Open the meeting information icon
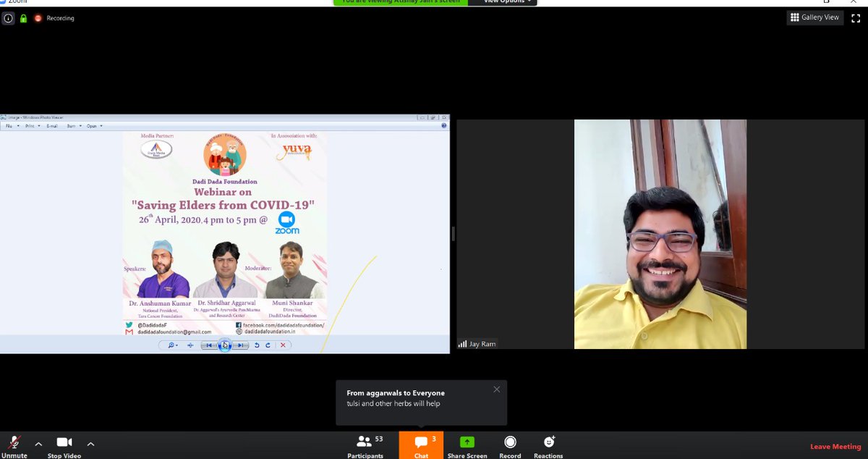Screen dimensions: 868x459 [8, 18]
